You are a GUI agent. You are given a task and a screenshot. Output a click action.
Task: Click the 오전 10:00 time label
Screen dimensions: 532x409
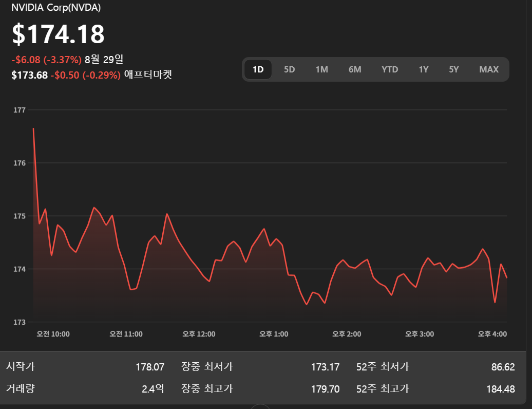coord(53,334)
